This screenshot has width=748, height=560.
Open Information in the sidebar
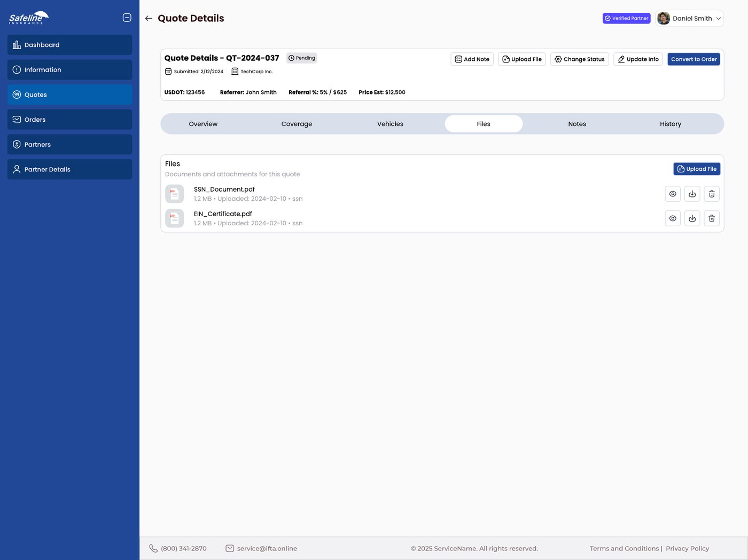(69, 70)
